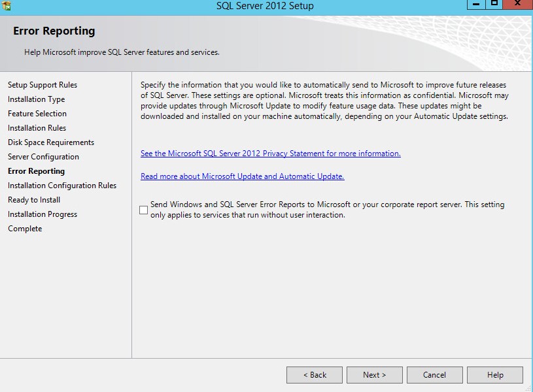This screenshot has width=533, height=392.
Task: Select the Disk Space Requirements step
Action: point(51,142)
